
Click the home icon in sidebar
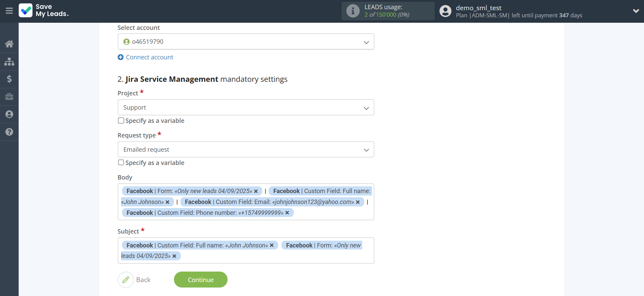(9, 44)
